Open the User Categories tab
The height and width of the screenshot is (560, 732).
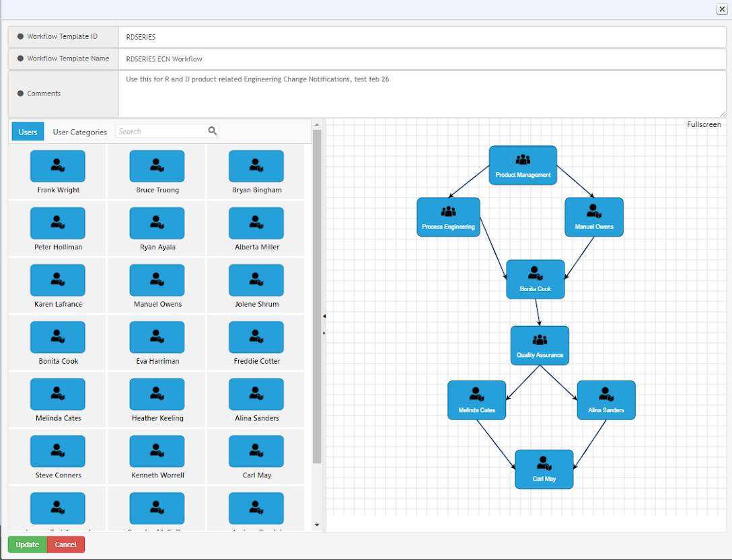(80, 132)
